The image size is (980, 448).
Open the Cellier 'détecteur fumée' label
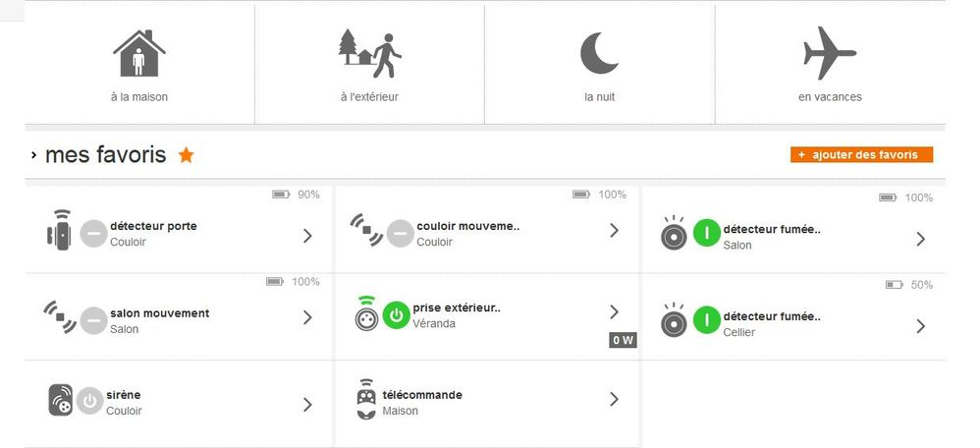click(x=771, y=316)
